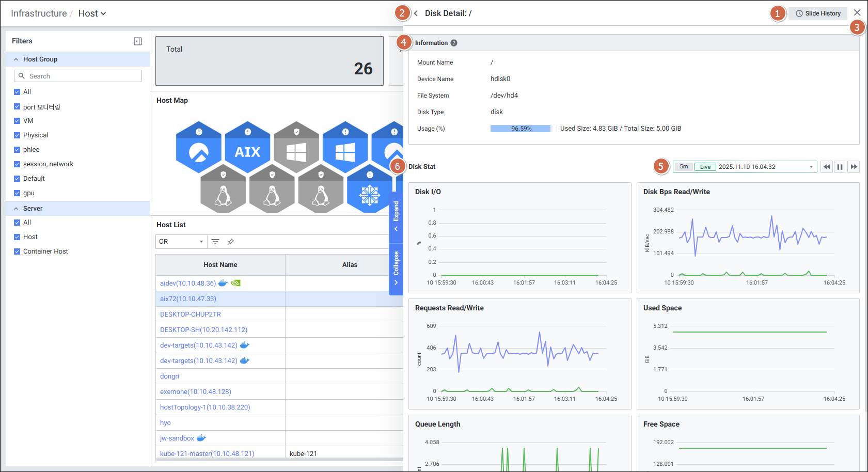This screenshot has width=868, height=472.
Task: Open the OR condition dropdown
Action: 181,242
